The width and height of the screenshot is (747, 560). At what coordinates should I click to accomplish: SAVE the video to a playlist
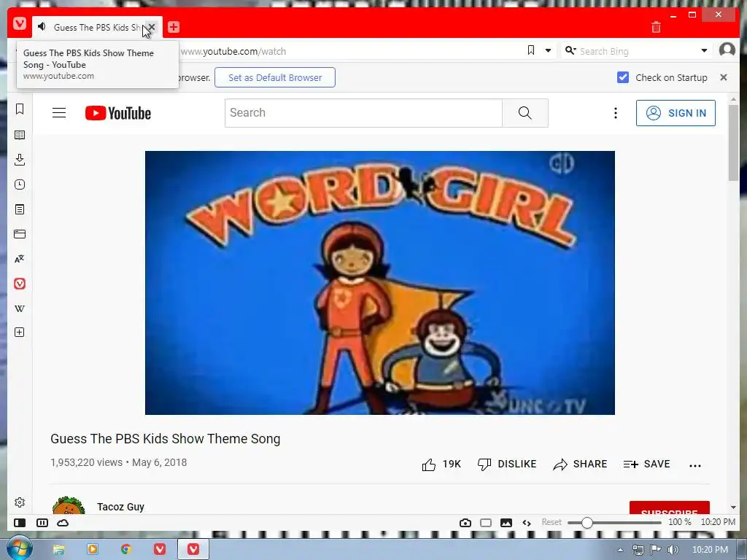tap(646, 464)
